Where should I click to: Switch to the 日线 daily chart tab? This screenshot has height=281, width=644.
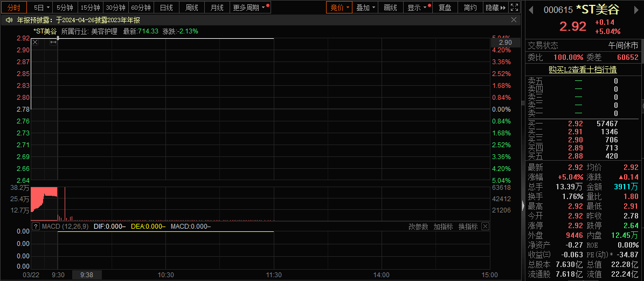click(167, 8)
